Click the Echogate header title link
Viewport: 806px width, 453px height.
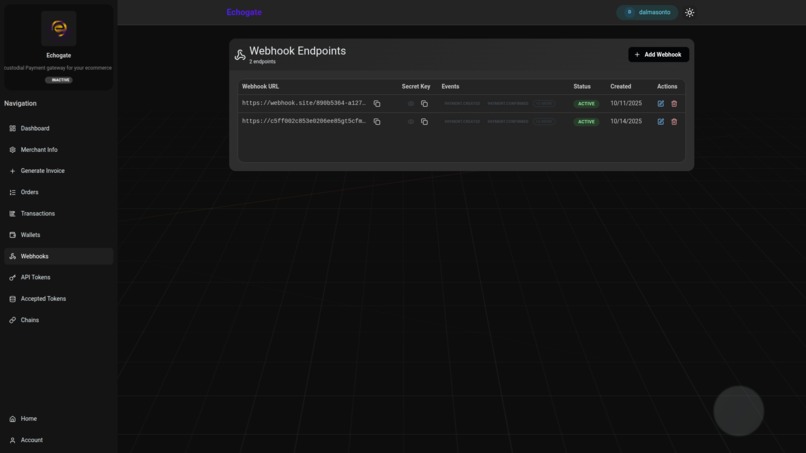pos(244,12)
